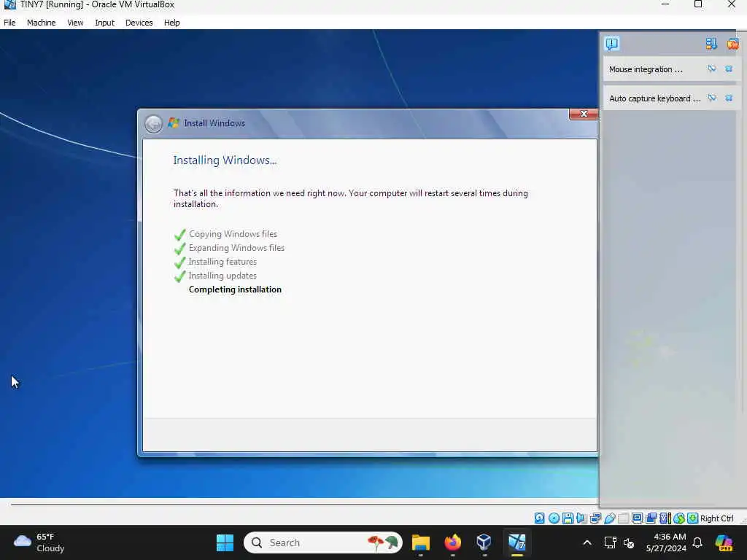Click the network adapters status icon
This screenshot has height=560, width=747.
pos(595,518)
